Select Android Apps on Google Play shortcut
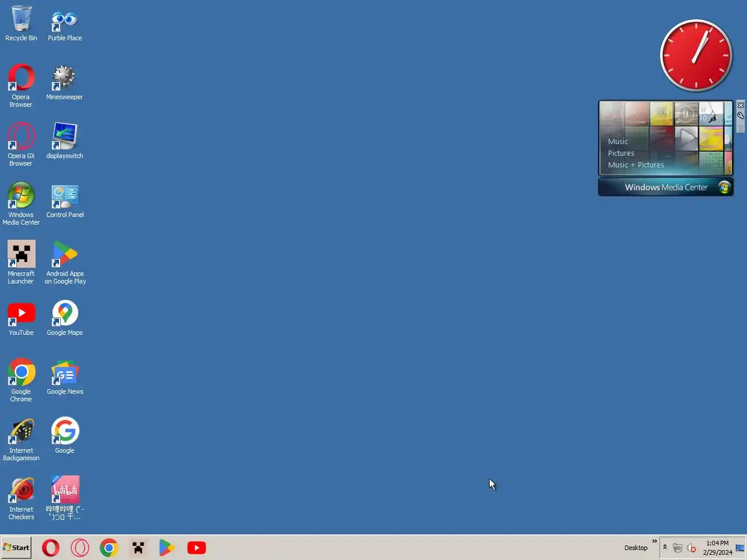747x560 pixels. [x=65, y=263]
